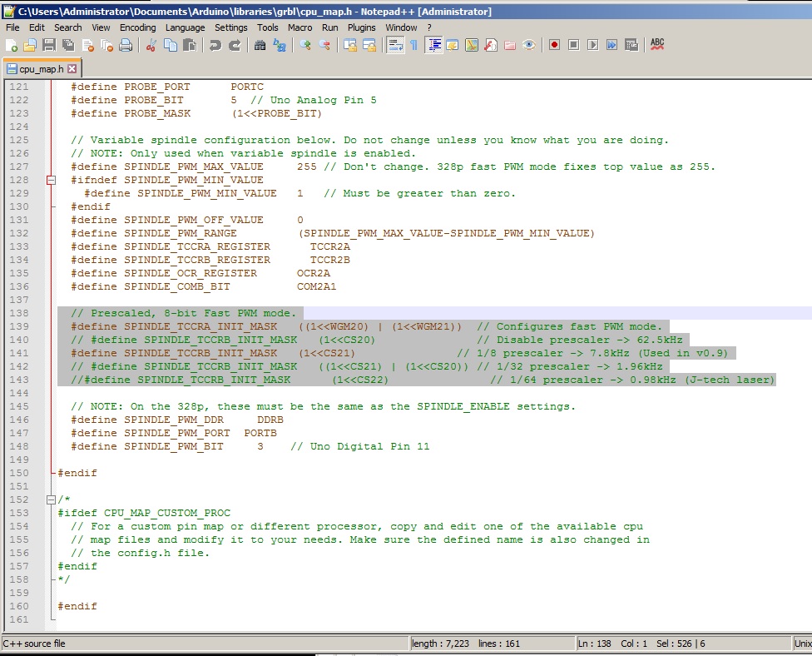
Task: Collapse the #ifndef fold at line 128
Action: (x=51, y=181)
